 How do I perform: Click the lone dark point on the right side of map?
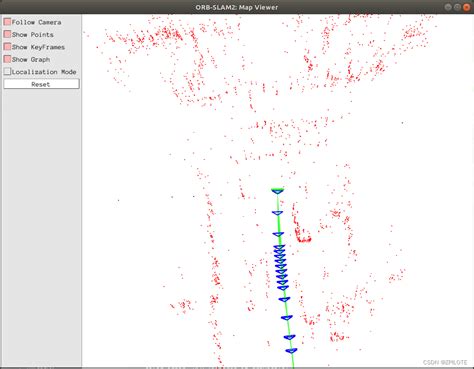(402, 123)
